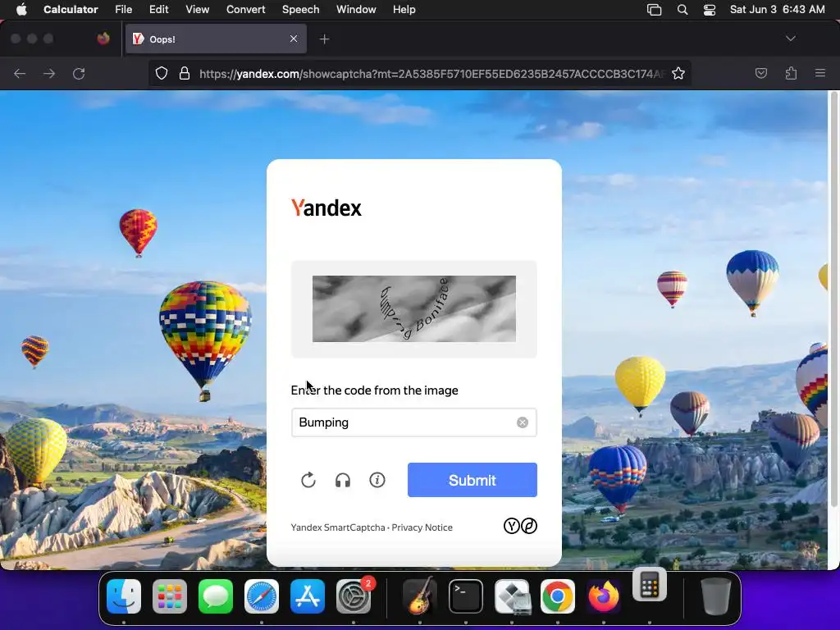
Task: Click the page vertical scrollbar
Action: point(833,300)
